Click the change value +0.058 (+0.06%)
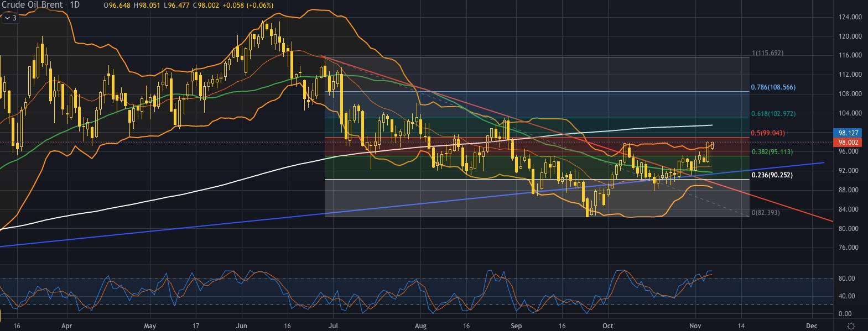868x331 pixels. [x=248, y=5]
